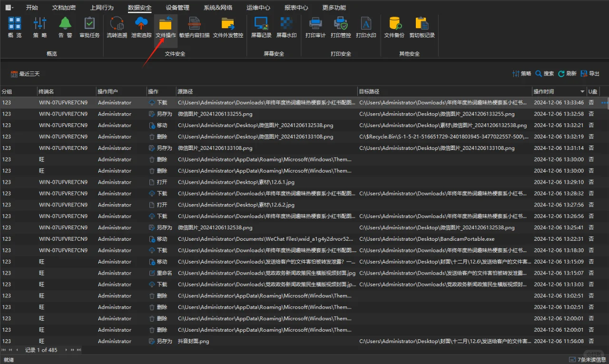The height and width of the screenshot is (364, 609).
Task: Open the 打印审计 print audit tool
Action: (x=315, y=28)
